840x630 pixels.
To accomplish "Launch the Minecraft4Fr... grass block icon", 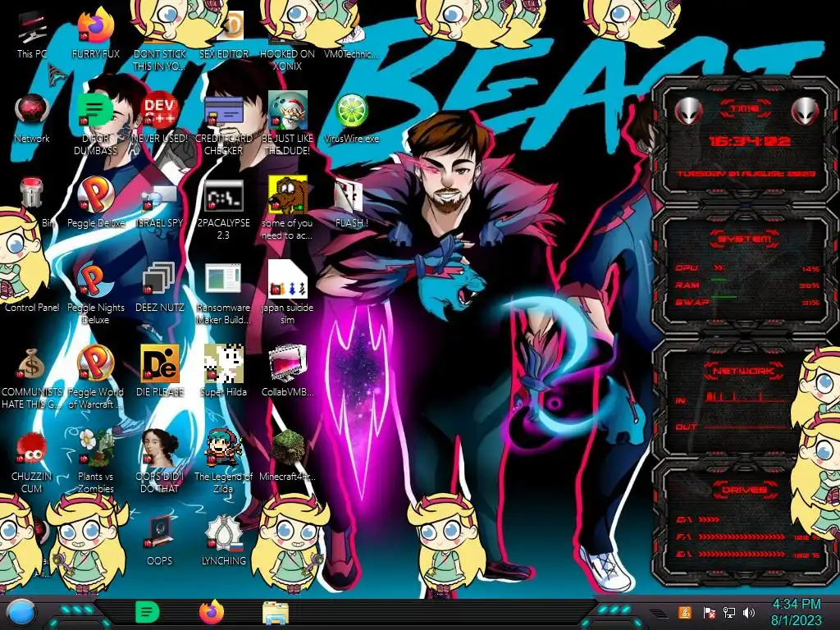I will pos(287,456).
